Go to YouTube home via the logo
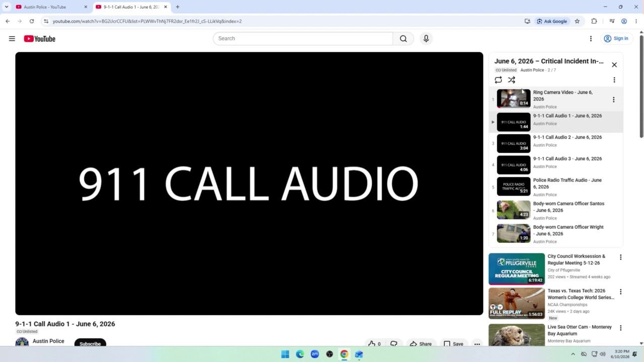The height and width of the screenshot is (362, 644). tap(39, 39)
